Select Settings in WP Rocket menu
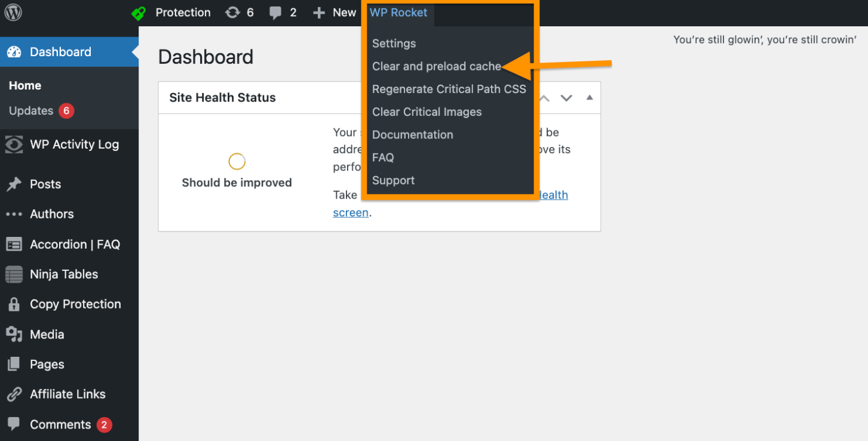The height and width of the screenshot is (441, 868). click(394, 44)
